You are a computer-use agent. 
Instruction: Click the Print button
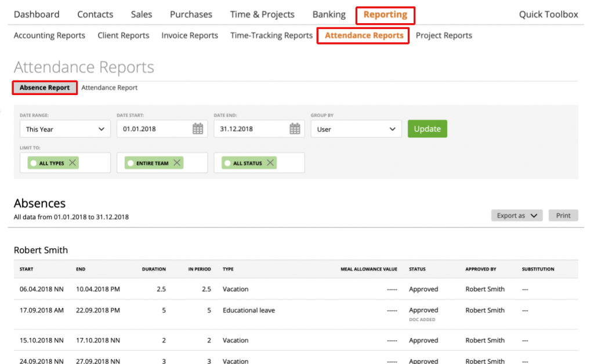pos(563,215)
